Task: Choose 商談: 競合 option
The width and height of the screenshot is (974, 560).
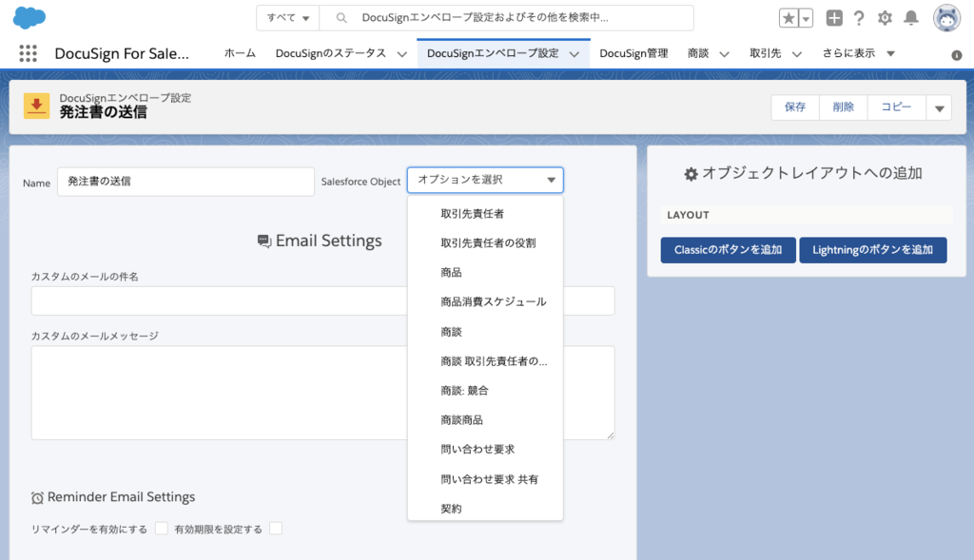Action: pyautogui.click(x=485, y=391)
